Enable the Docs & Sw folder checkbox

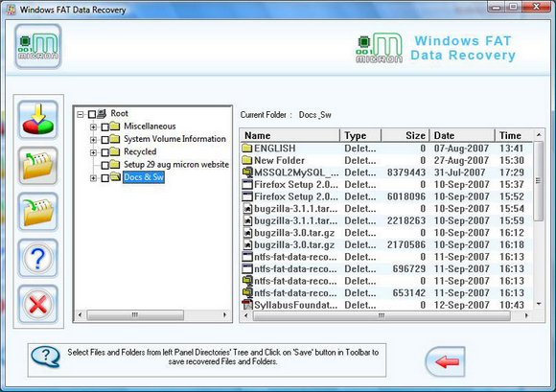coord(104,178)
